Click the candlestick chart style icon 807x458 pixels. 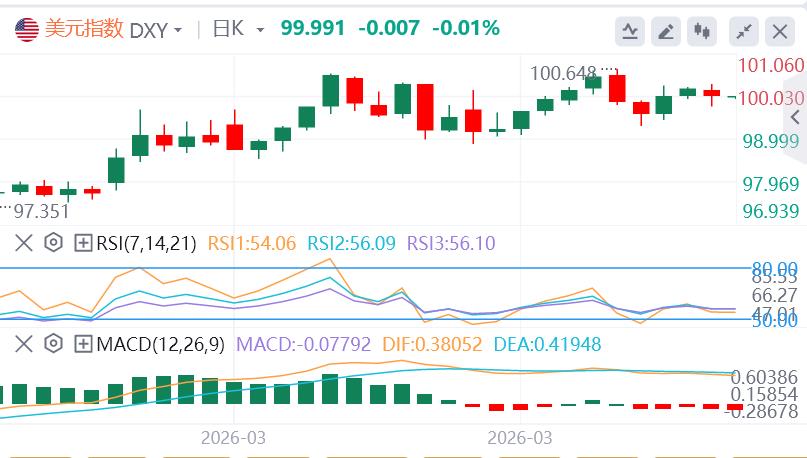click(x=703, y=31)
